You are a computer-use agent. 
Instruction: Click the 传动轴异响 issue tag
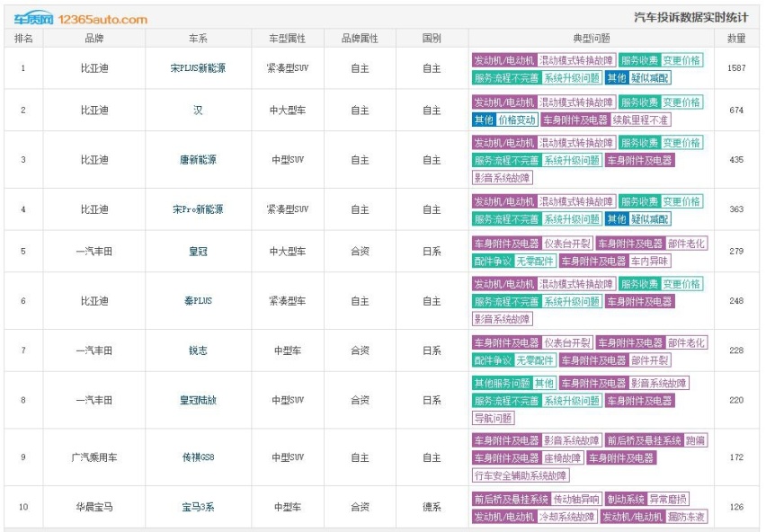pos(576,500)
